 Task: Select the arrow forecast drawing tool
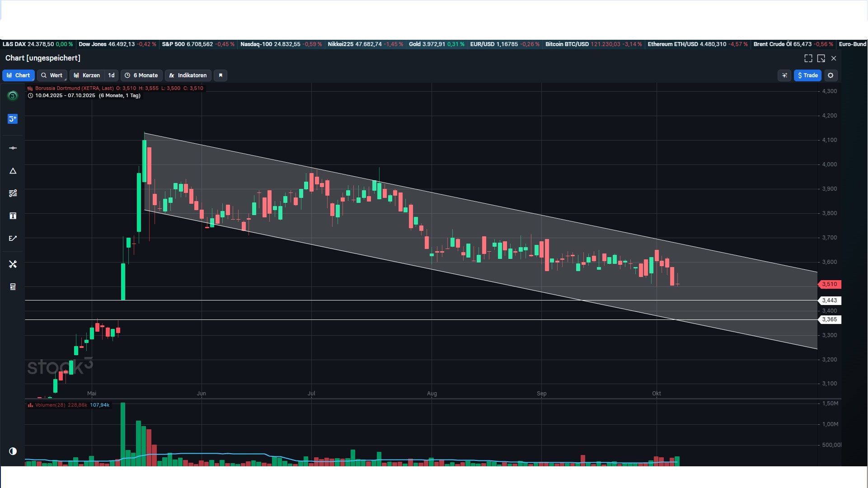click(x=13, y=239)
